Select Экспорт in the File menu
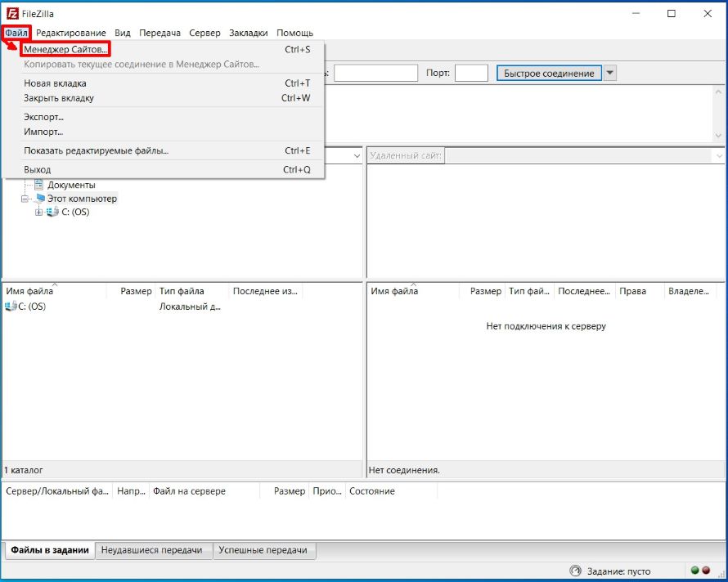 pyautogui.click(x=43, y=117)
